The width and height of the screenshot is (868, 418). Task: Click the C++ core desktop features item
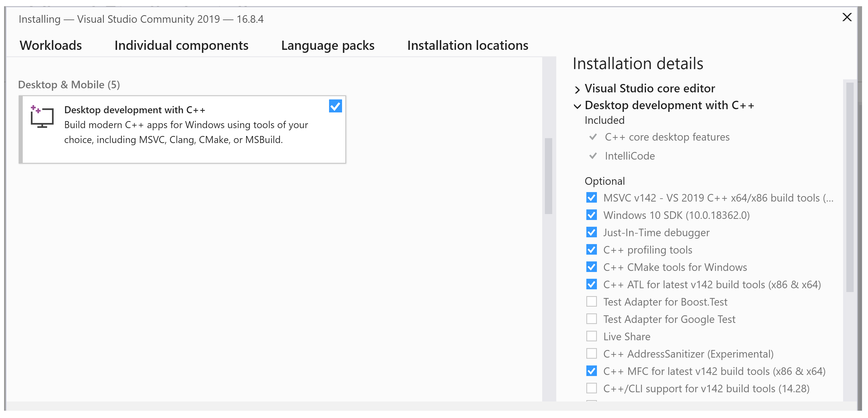667,137
